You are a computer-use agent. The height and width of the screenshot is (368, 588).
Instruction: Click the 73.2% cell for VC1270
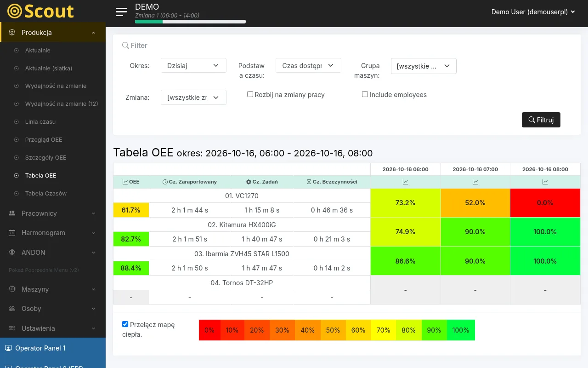pyautogui.click(x=406, y=203)
